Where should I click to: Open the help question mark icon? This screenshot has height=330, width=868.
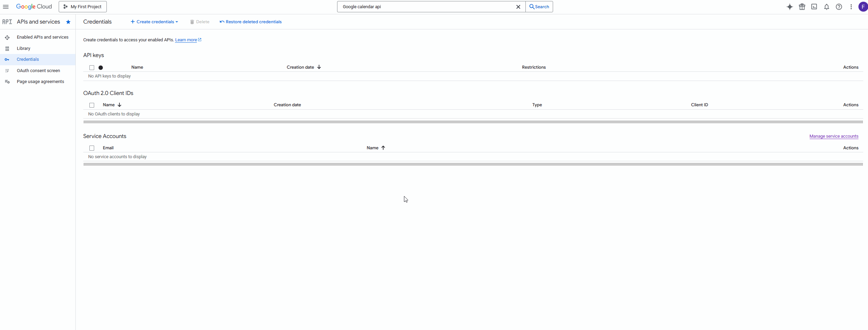(839, 6)
